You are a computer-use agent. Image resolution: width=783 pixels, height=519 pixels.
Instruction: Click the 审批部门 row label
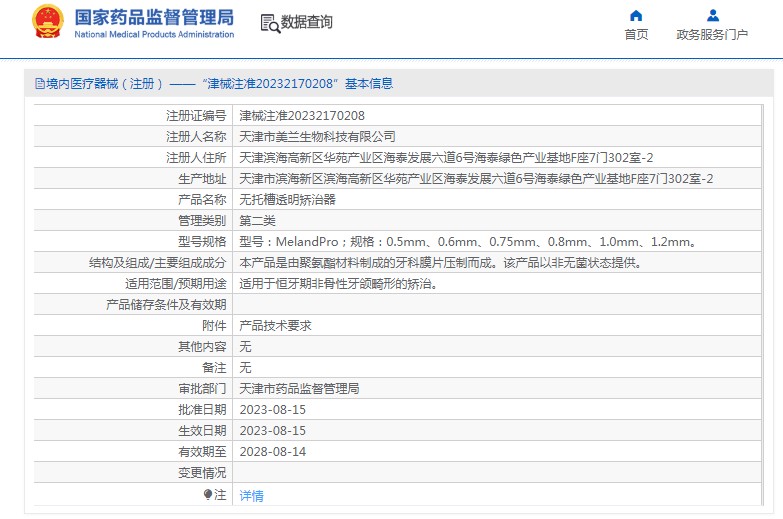click(202, 389)
